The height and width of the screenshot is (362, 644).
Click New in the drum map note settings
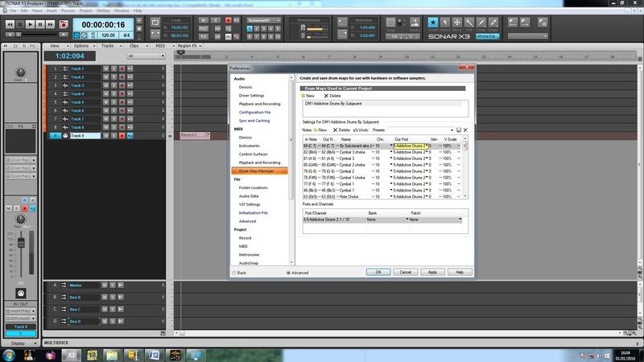(320, 130)
